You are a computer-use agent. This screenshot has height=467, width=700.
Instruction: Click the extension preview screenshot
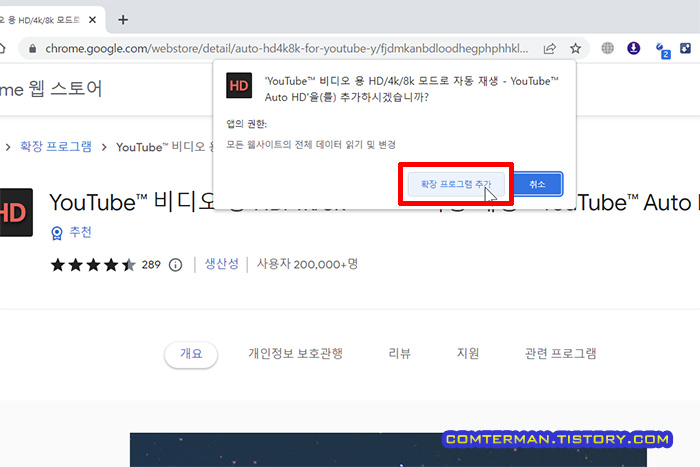coord(388,450)
